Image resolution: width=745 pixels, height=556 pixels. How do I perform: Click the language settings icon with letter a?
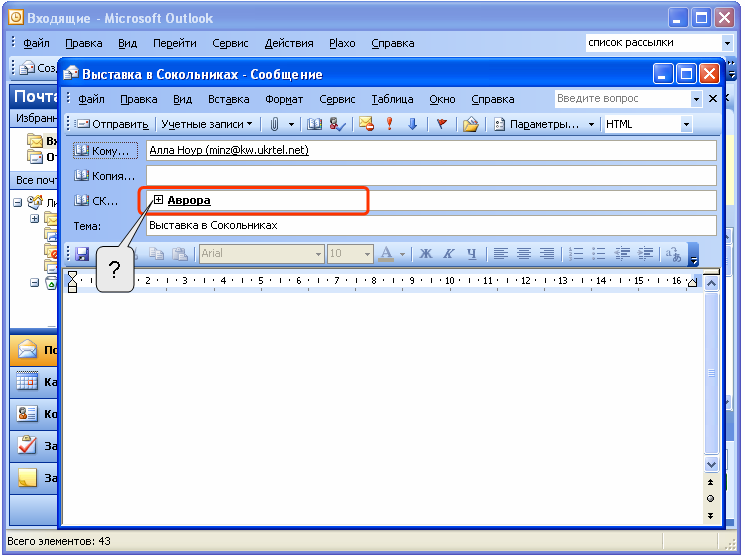(674, 254)
